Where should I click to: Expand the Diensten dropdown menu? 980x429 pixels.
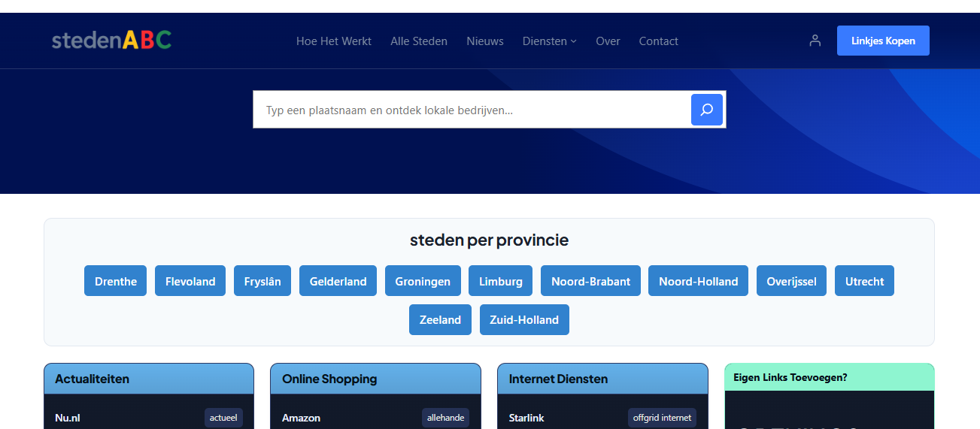[x=549, y=41]
